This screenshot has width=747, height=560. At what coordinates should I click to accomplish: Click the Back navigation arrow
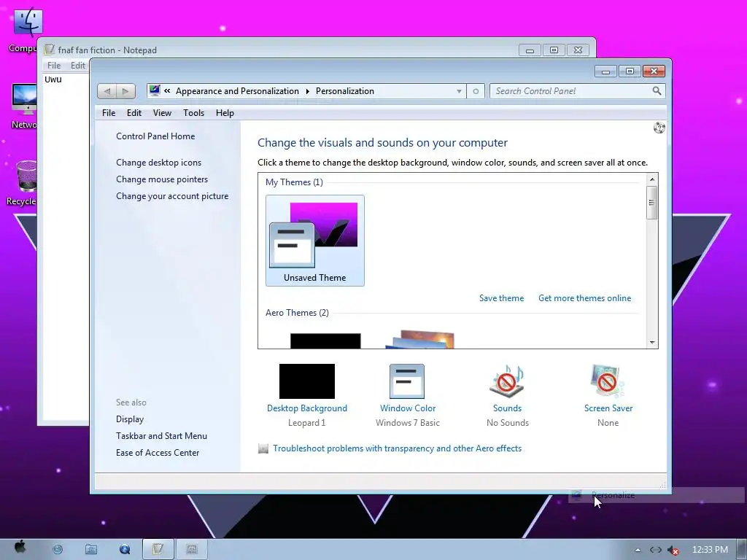pos(108,91)
